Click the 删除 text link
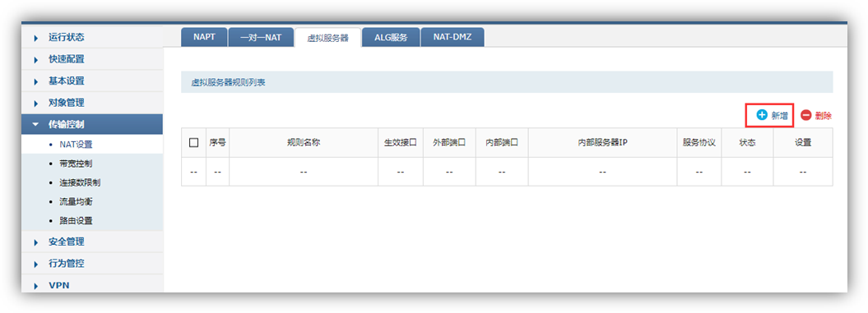This screenshot has width=868, height=313. point(824,116)
